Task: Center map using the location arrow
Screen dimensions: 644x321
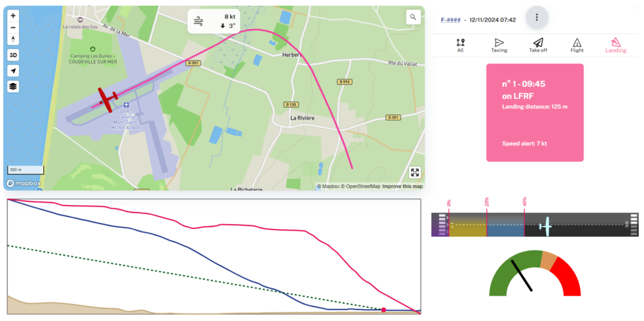Action: click(13, 70)
